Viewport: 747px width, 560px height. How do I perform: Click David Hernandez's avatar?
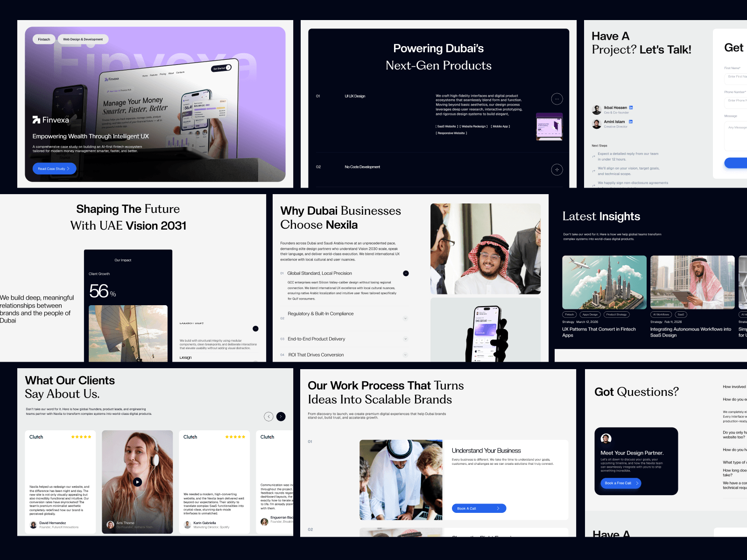click(x=33, y=525)
